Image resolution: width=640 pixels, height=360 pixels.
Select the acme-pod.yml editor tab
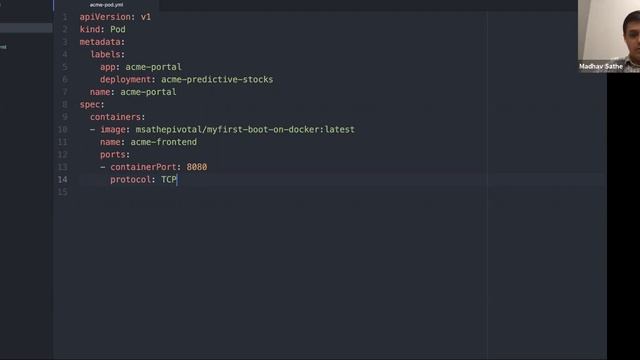tap(106, 5)
